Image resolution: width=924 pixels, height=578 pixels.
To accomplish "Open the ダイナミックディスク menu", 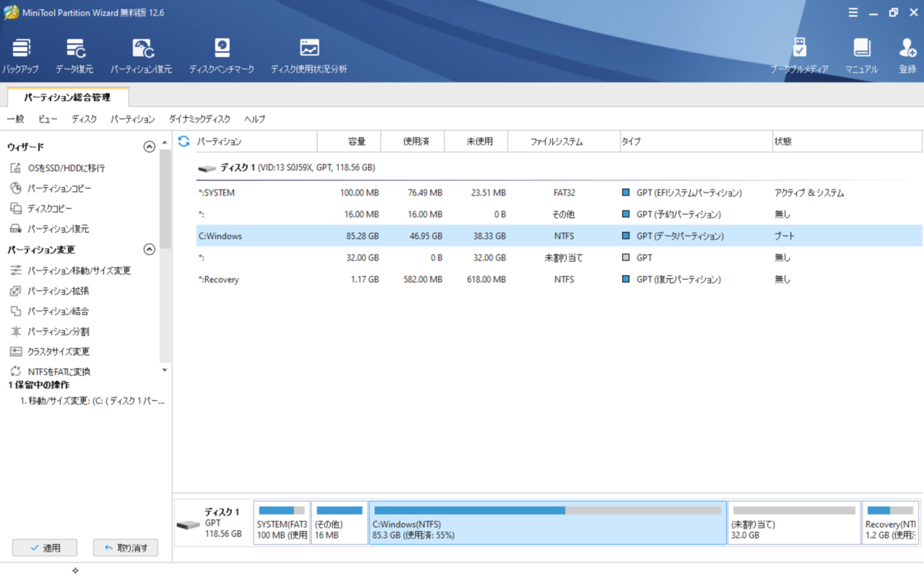I will 199,119.
